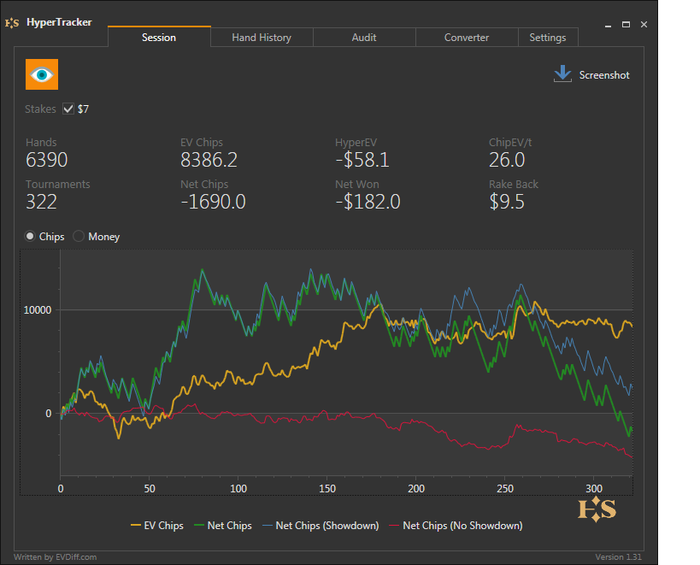The height and width of the screenshot is (565, 700).
Task: Open the Audit tab
Action: coord(364,38)
